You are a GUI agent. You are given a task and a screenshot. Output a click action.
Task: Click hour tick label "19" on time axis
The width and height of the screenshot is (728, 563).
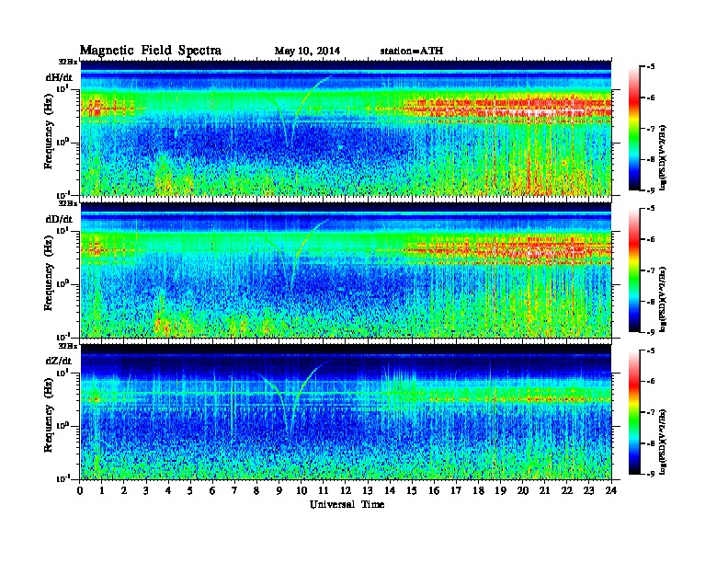click(x=500, y=490)
